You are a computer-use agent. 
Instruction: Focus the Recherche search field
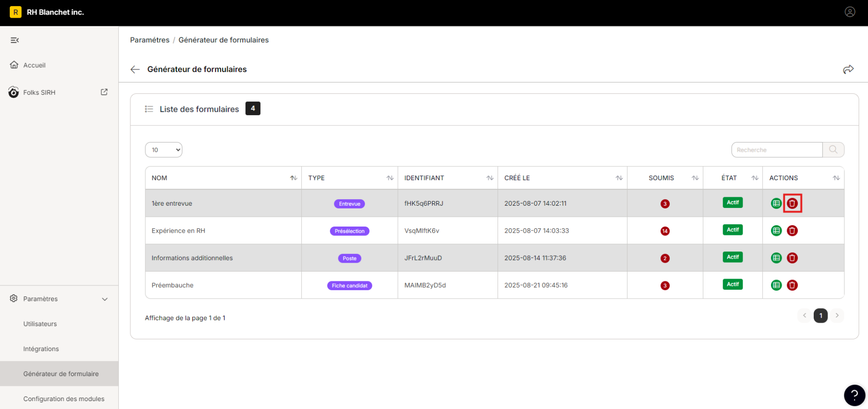[777, 149]
